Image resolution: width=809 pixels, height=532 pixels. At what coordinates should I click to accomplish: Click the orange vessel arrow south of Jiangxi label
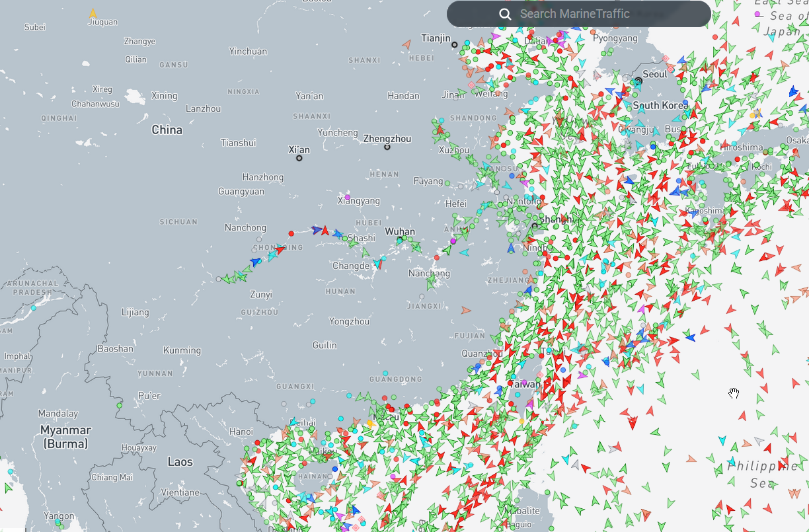pyautogui.click(x=466, y=310)
